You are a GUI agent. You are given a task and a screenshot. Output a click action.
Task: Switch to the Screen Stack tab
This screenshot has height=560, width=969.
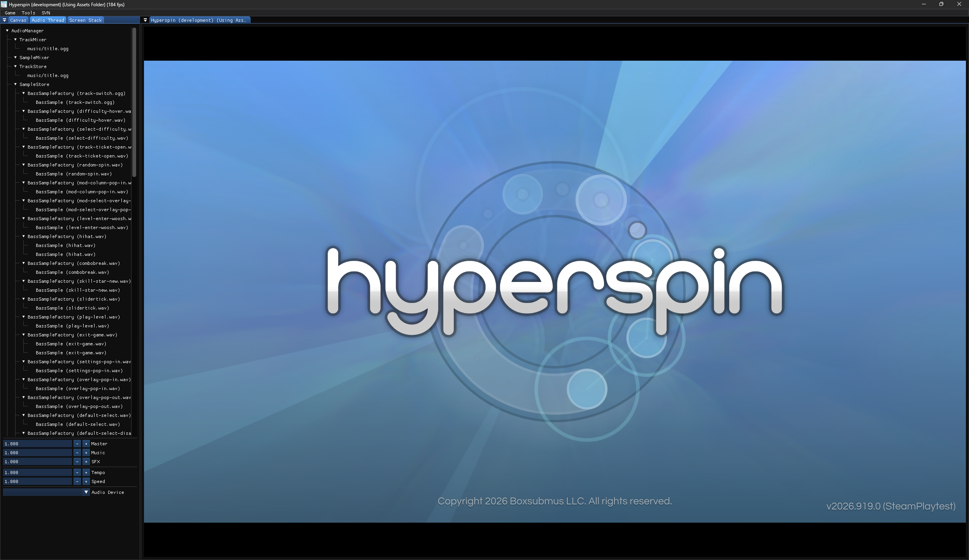click(85, 20)
